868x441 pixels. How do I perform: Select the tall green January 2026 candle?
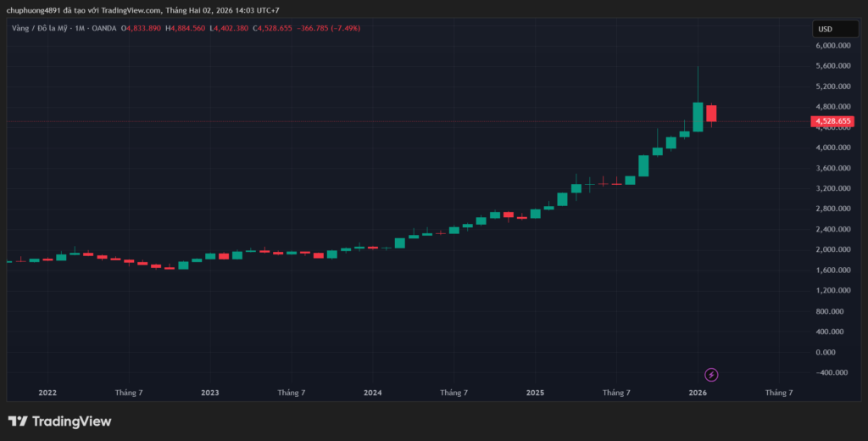[698, 117]
